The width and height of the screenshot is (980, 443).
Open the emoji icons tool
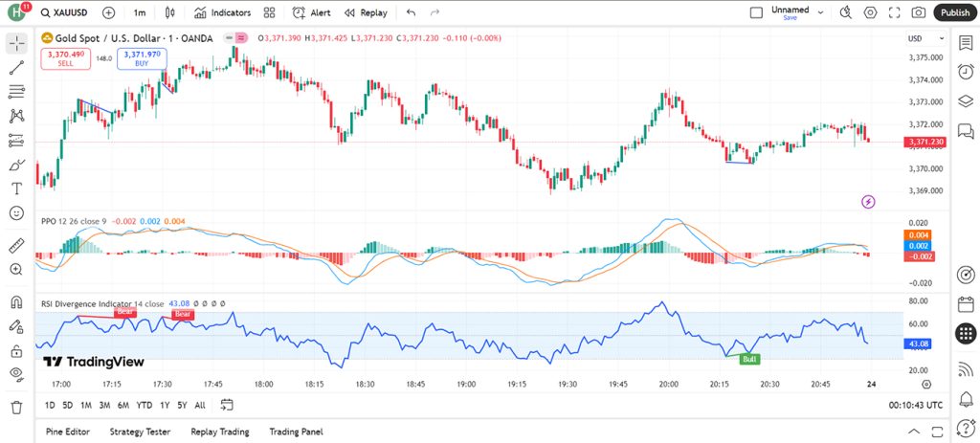pyautogui.click(x=17, y=213)
